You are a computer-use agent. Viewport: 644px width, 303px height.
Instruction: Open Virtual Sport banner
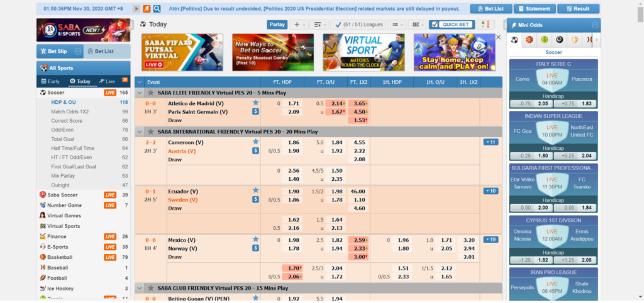click(364, 52)
